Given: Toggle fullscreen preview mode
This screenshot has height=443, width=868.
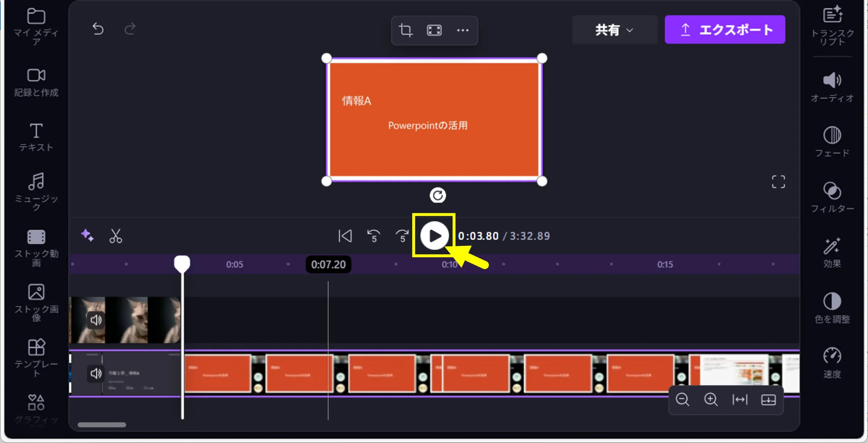Looking at the screenshot, I should (x=778, y=182).
